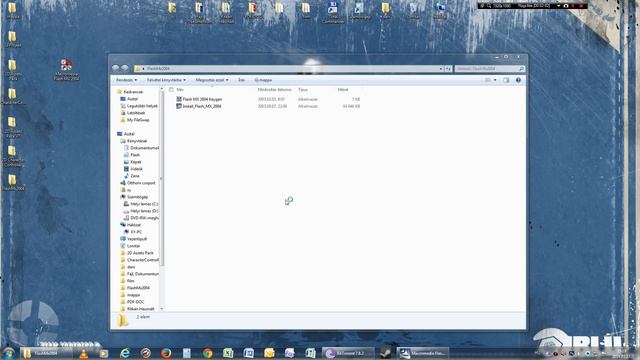
Task: Select Számítógép in navigation pane
Action: 134,197
